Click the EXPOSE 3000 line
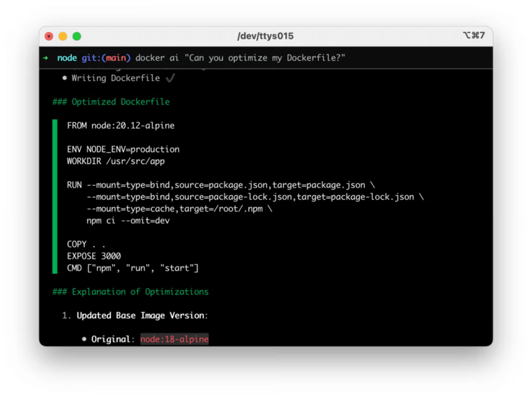This screenshot has height=398, width=532. point(94,256)
